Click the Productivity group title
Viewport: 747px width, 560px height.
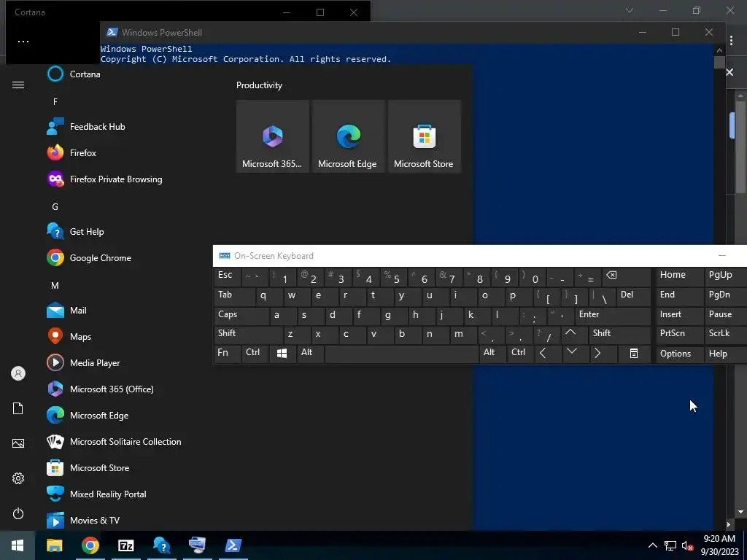point(259,85)
